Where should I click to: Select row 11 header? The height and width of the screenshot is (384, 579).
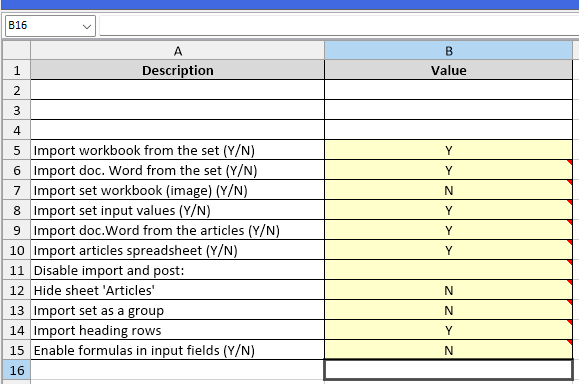(x=17, y=270)
